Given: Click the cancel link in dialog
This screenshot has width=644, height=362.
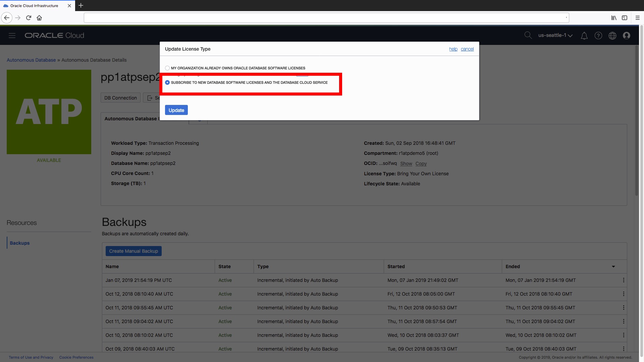Looking at the screenshot, I should 467,49.
